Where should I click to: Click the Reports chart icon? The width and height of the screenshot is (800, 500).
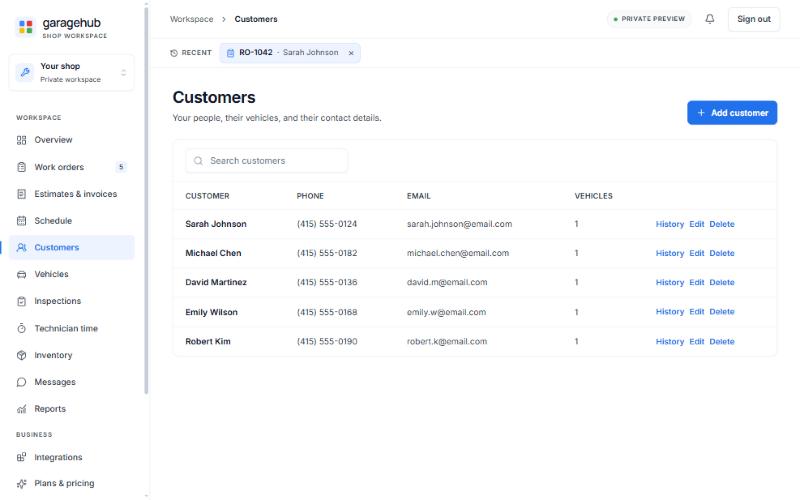pos(21,409)
